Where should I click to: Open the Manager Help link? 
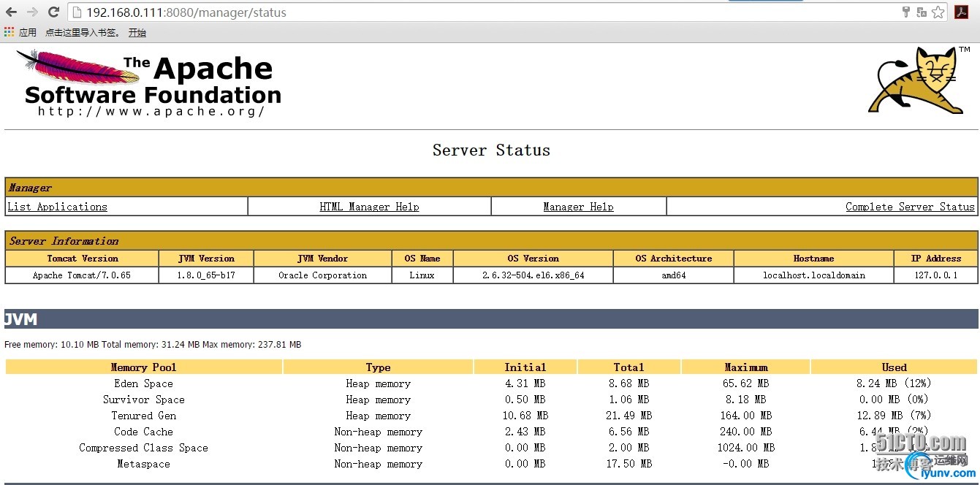(x=578, y=207)
